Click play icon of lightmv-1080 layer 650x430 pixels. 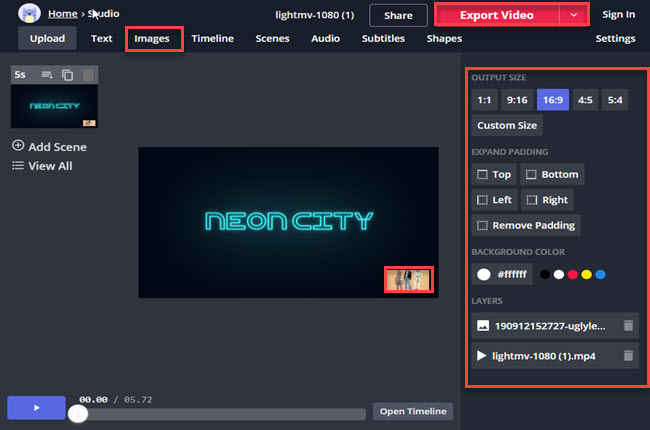(481, 356)
